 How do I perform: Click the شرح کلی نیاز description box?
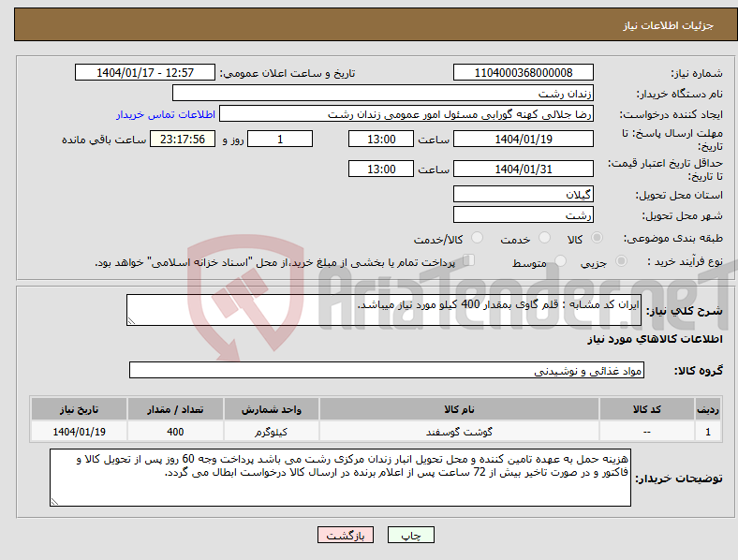pyautogui.click(x=384, y=310)
